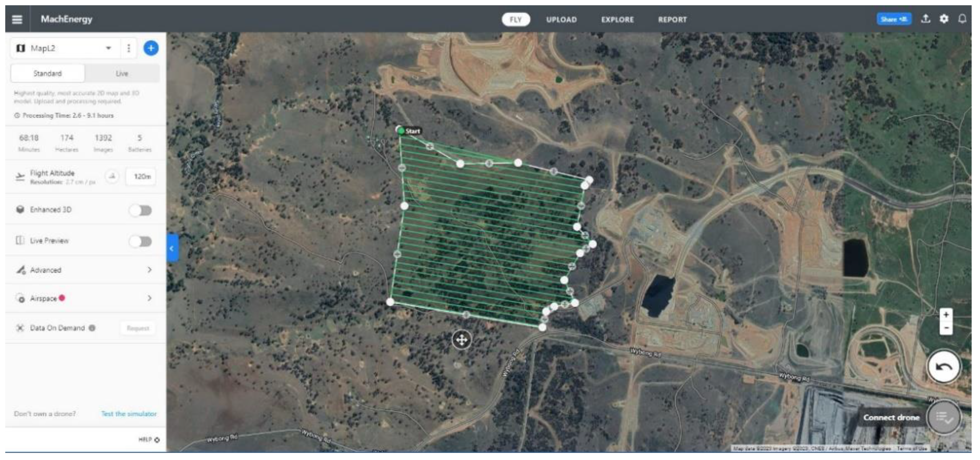
Task: Open the settings gear icon
Action: pyautogui.click(x=944, y=19)
